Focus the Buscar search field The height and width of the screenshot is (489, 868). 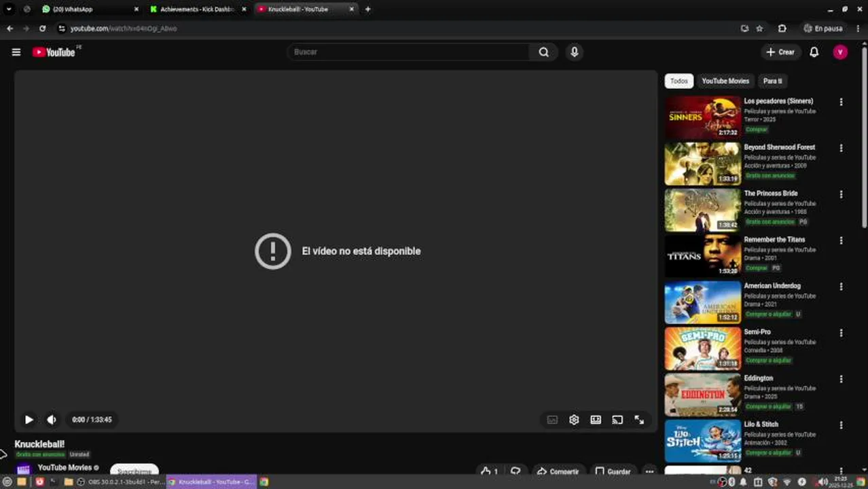click(409, 52)
